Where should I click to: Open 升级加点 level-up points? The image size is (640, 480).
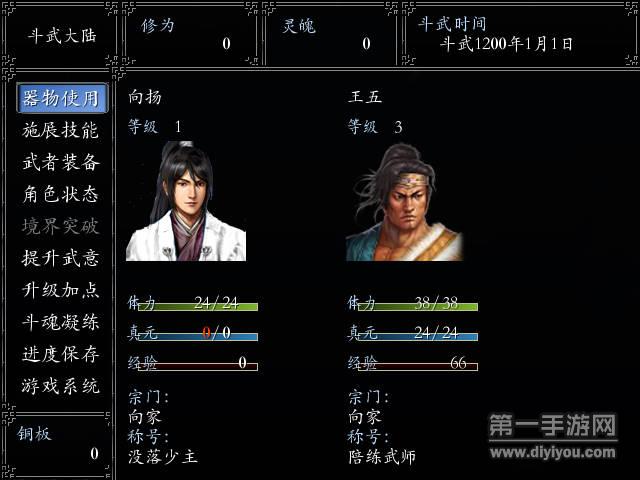click(60, 290)
